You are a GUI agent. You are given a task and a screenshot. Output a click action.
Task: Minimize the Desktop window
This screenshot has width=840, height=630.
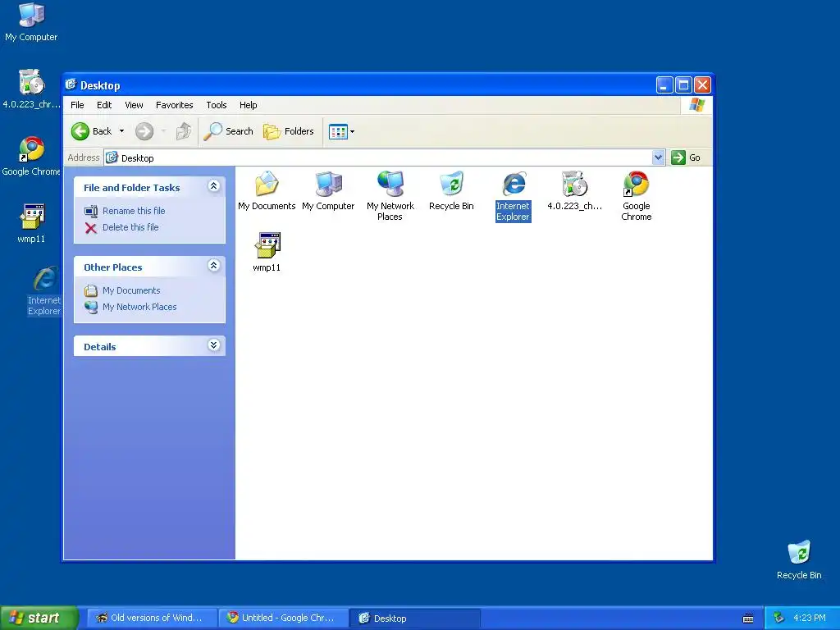[x=664, y=84]
